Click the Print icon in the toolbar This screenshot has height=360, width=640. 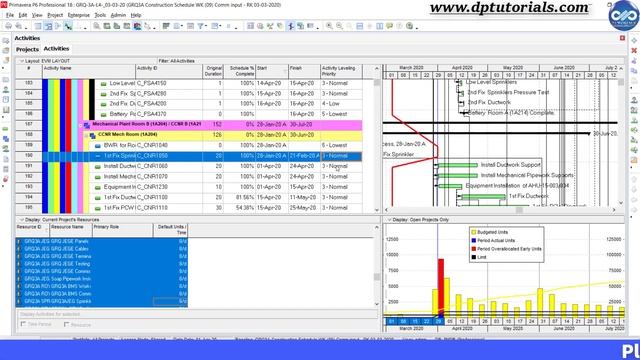(8, 26)
